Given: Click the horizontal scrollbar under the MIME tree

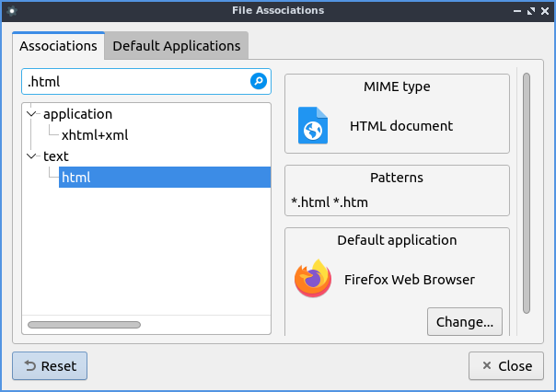Looking at the screenshot, I should click(x=85, y=324).
